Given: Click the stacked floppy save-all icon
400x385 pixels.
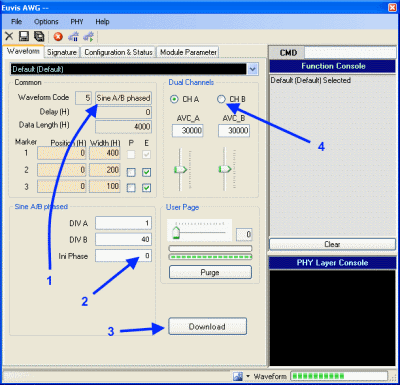Looking at the screenshot, I should click(x=39, y=36).
